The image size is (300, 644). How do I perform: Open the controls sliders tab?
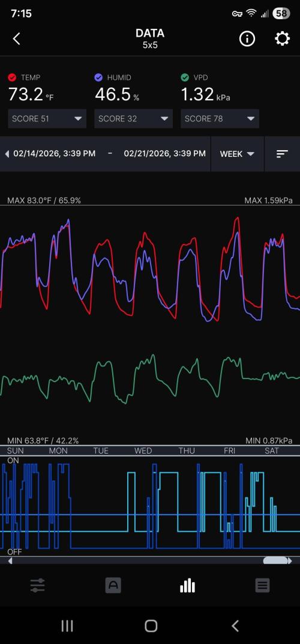pyautogui.click(x=38, y=585)
